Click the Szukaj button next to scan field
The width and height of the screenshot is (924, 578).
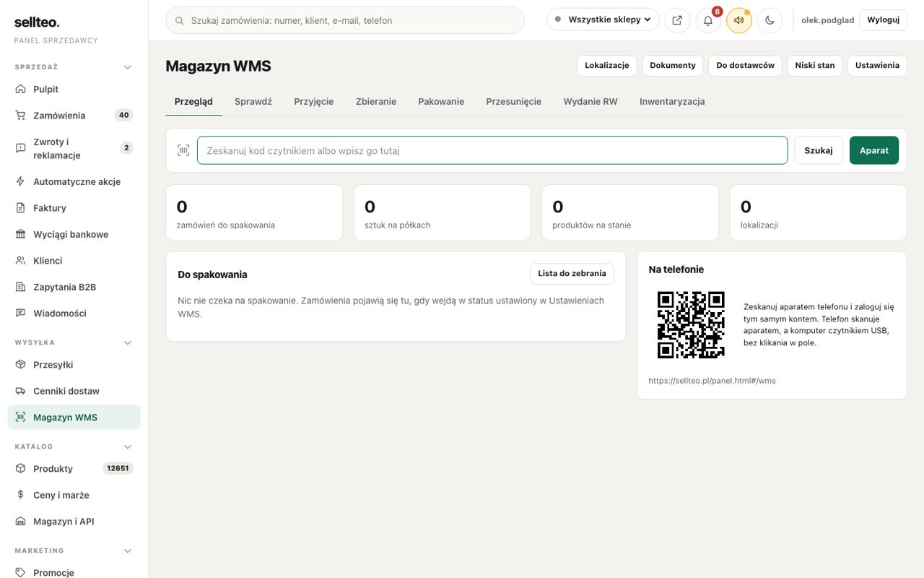[819, 150]
